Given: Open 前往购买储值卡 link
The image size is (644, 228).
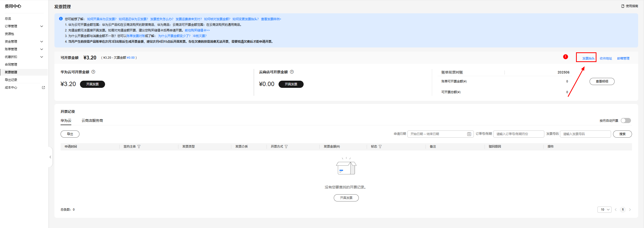Looking at the screenshot, I should (197, 30).
